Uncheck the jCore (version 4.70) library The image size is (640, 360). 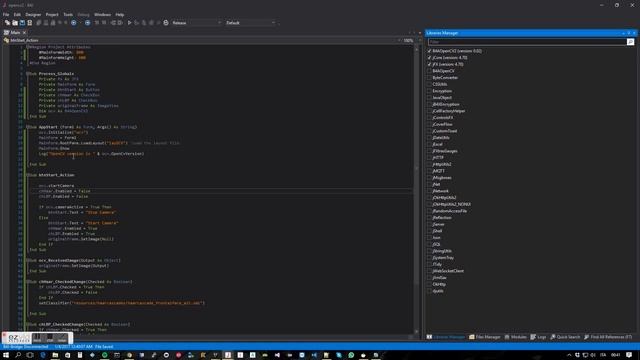tap(429, 58)
